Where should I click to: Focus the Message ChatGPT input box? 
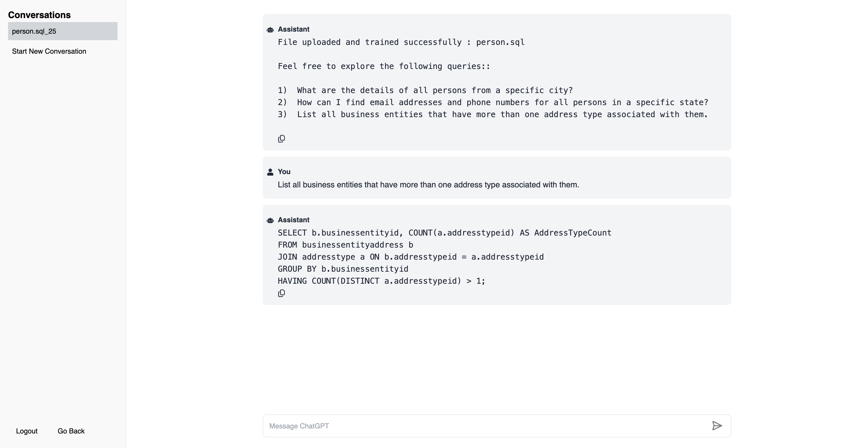(x=485, y=426)
